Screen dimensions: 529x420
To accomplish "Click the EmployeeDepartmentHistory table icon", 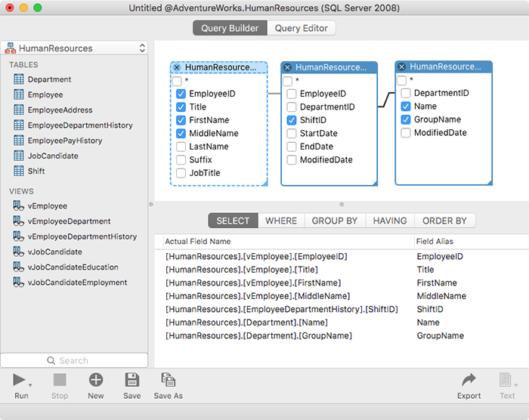I will [19, 125].
